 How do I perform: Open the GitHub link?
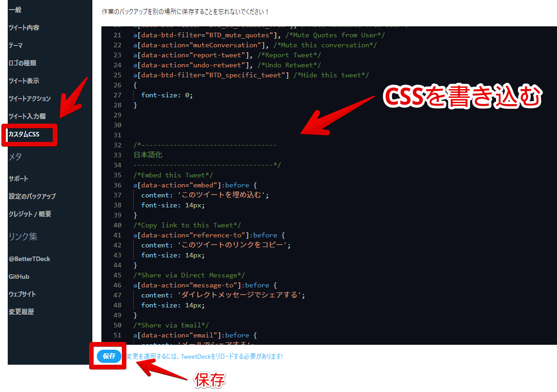coord(19,276)
